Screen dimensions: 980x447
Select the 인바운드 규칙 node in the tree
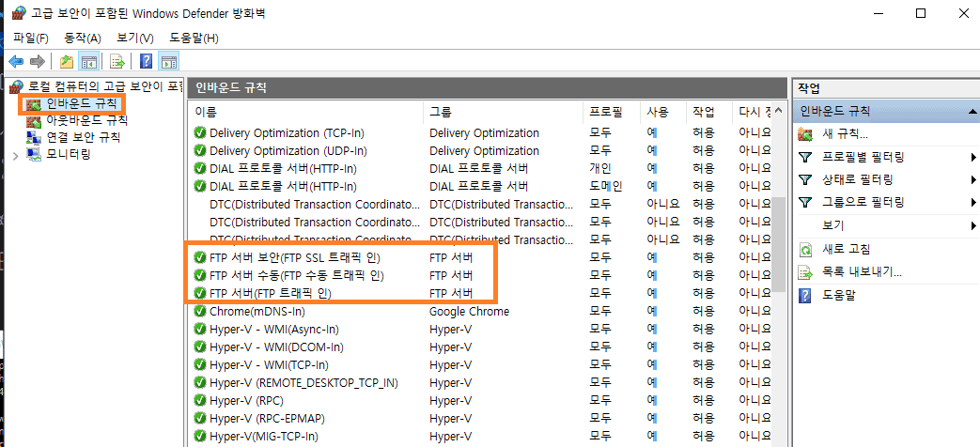pos(81,103)
